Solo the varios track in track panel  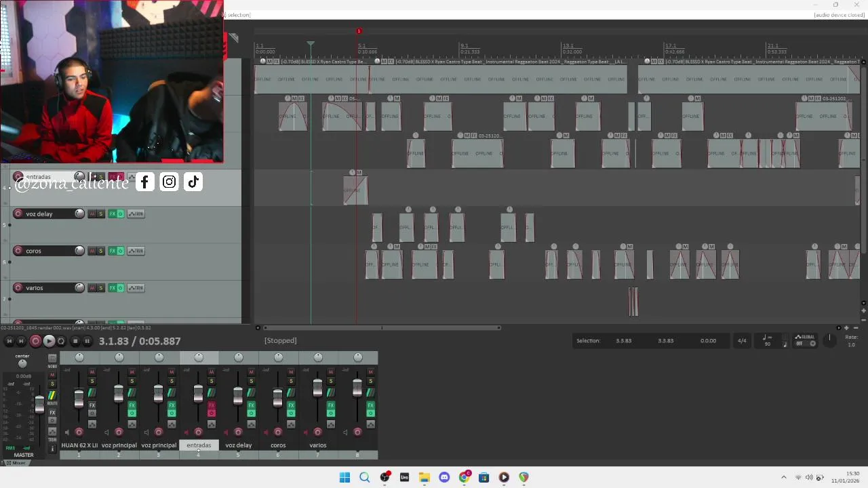[x=101, y=287]
